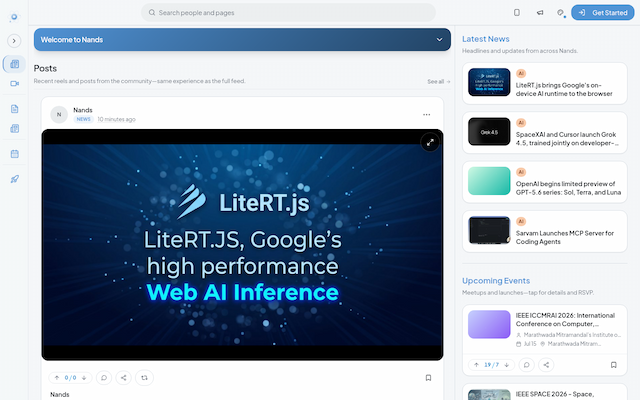The image size is (640, 400).
Task: Click the Nands logo in sidebar
Action: click(x=14, y=17)
